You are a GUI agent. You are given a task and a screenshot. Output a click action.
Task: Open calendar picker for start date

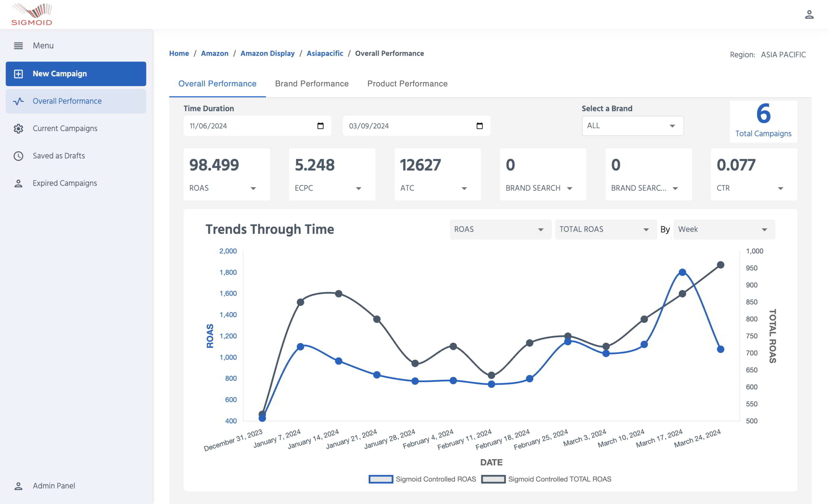[320, 126]
